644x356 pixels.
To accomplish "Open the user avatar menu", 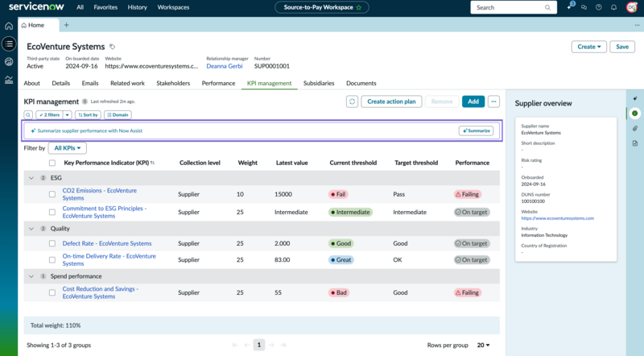I will [x=632, y=7].
